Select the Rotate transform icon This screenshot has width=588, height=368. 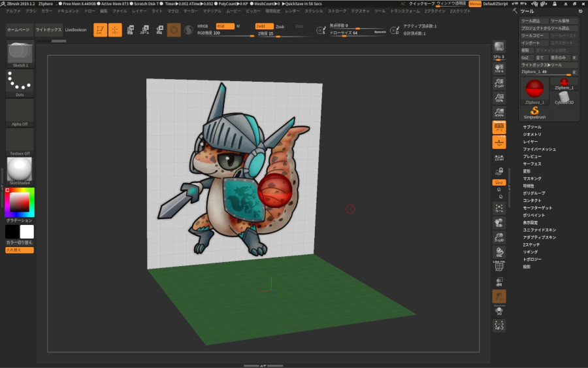(x=159, y=29)
